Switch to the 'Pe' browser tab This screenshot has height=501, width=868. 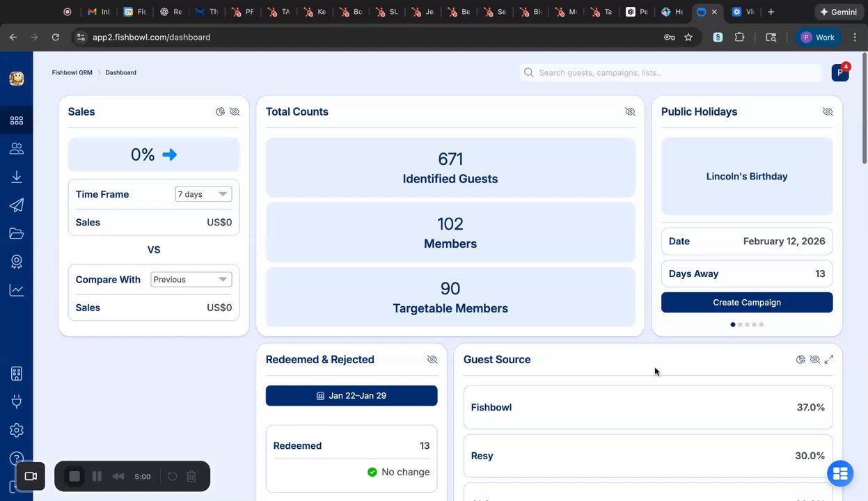pos(636,12)
